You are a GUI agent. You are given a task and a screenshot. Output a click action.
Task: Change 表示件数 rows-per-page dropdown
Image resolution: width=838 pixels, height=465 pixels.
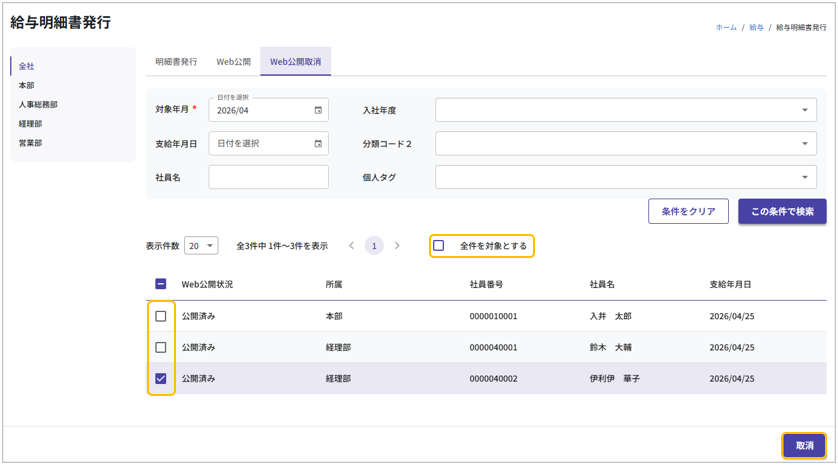tap(201, 246)
